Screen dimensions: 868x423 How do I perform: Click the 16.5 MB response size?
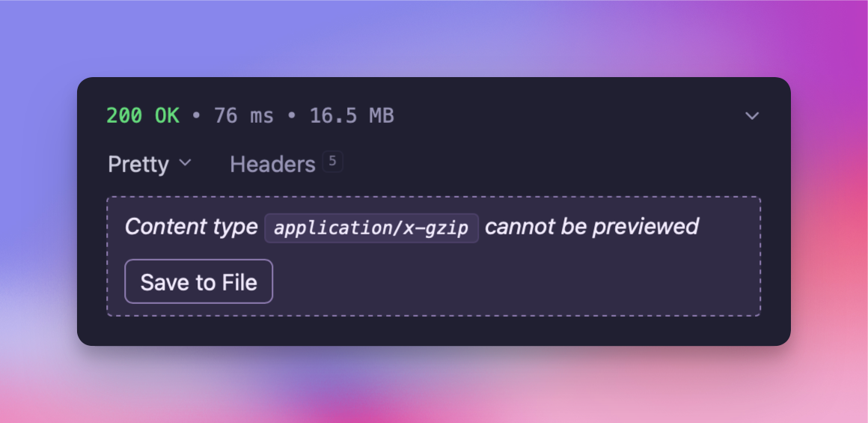point(352,116)
